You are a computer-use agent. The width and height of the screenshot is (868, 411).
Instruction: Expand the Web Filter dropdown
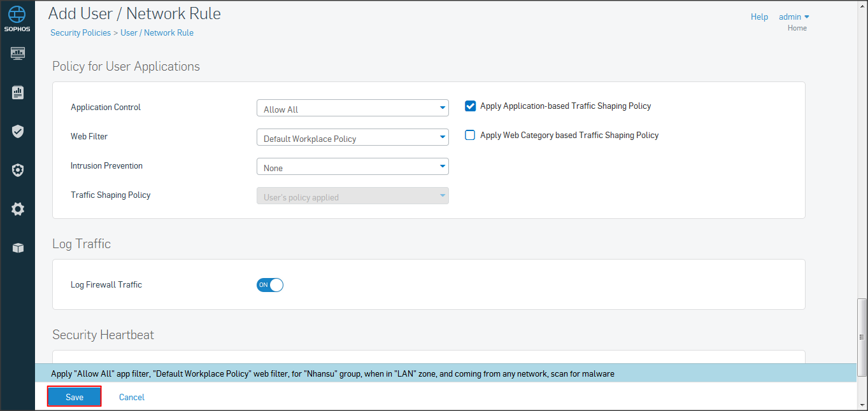(352, 138)
